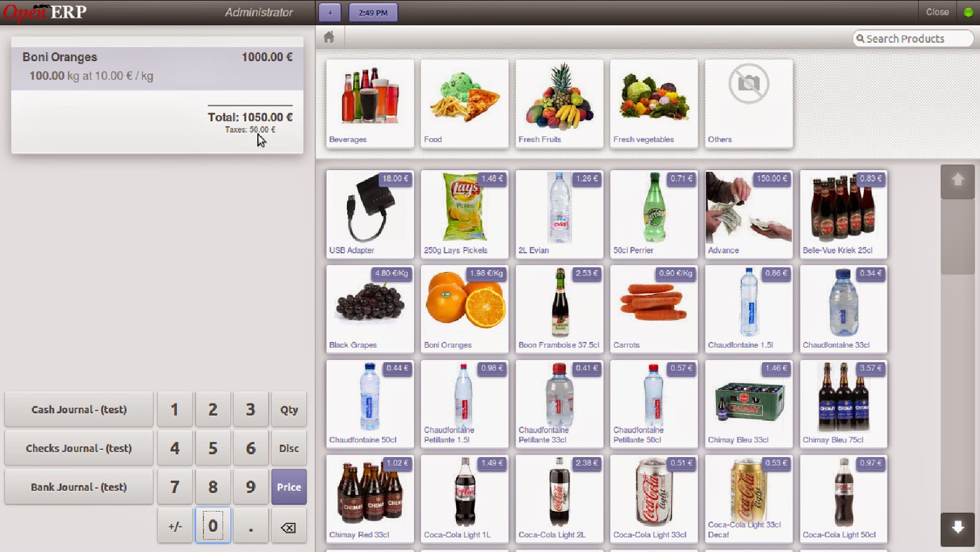Add Chimay Bleu 33cl crate to order
Screen dimensions: 980x552
[749, 404]
